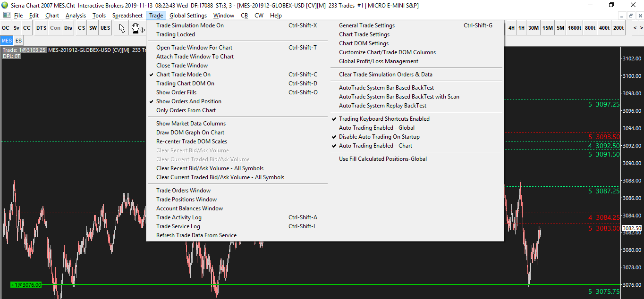Toggle Disable Auto Trading On Startup

pyautogui.click(x=417, y=137)
